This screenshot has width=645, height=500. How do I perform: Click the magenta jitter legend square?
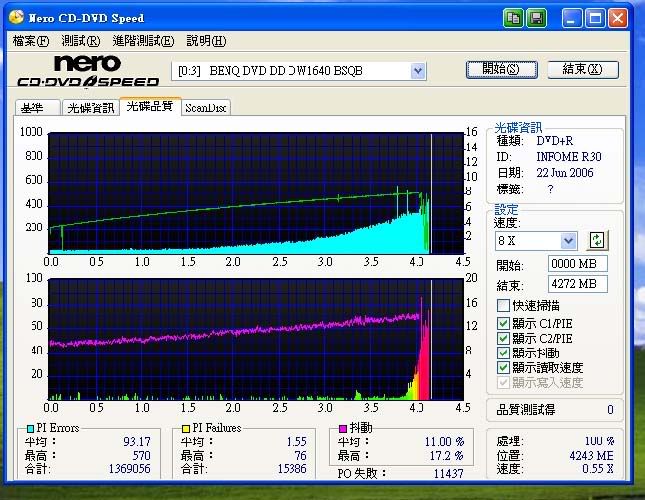click(341, 429)
